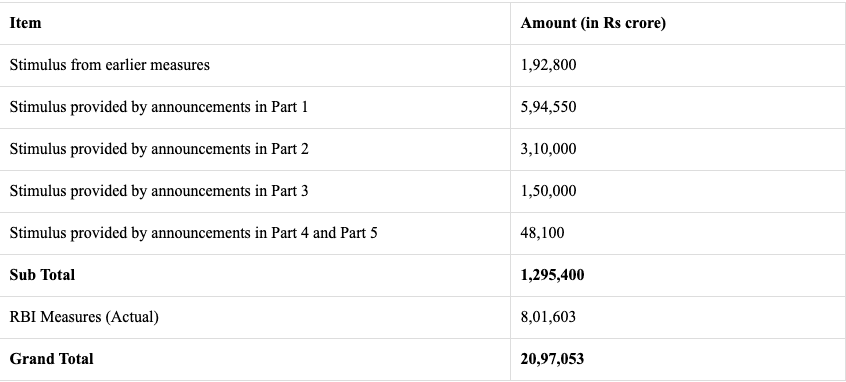Select the announcements in Part 1 row label

pyautogui.click(x=159, y=107)
